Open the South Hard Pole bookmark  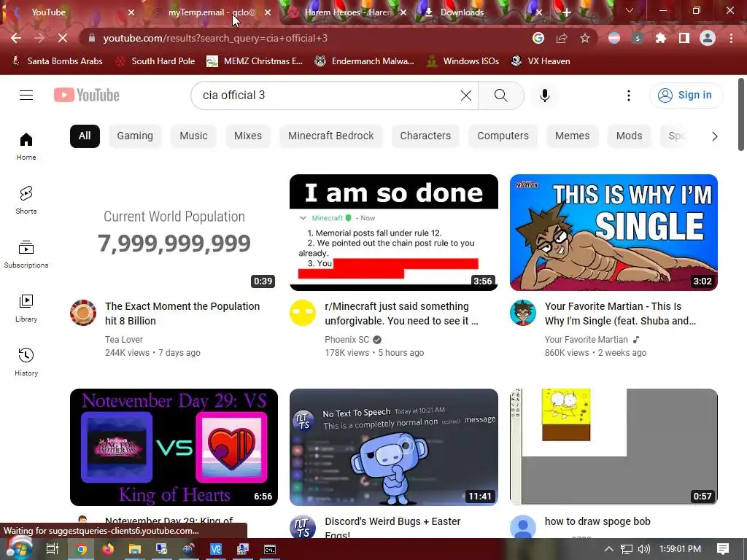155,61
